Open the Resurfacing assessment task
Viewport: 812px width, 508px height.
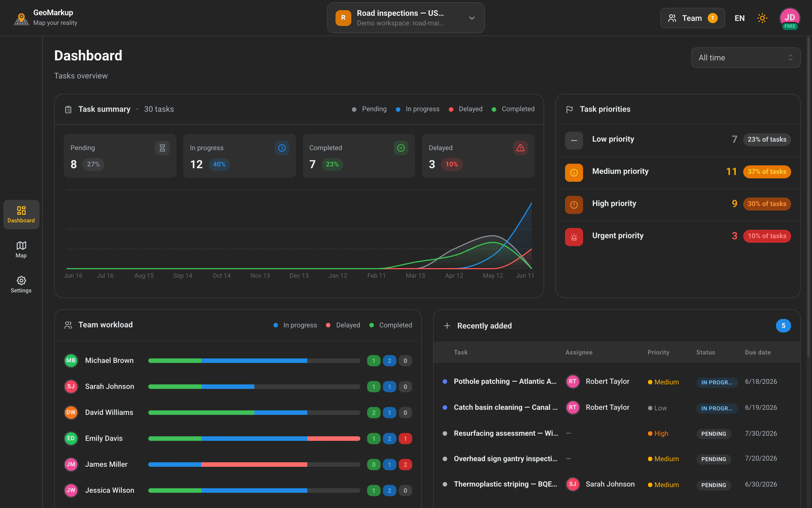tap(617, 433)
